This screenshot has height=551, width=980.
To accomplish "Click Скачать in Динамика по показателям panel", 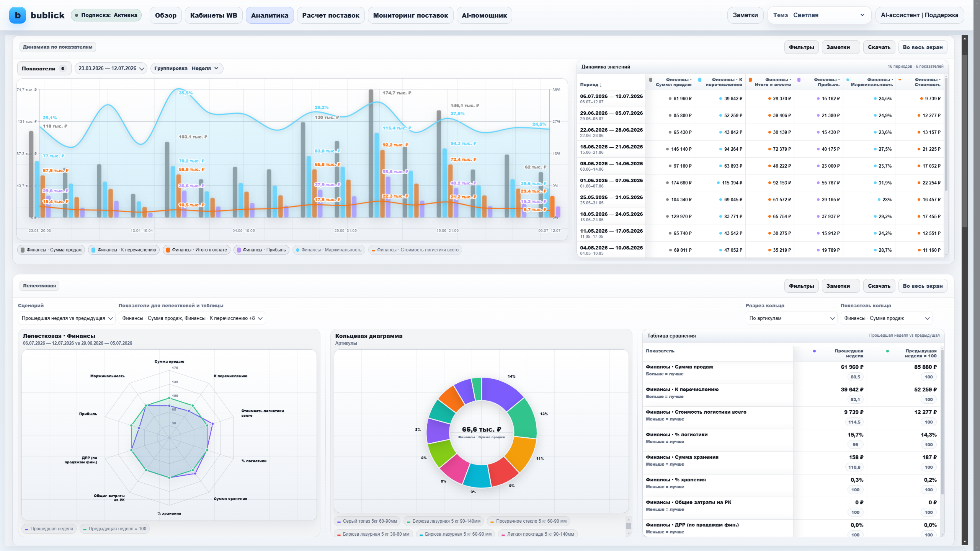I will pos(879,47).
